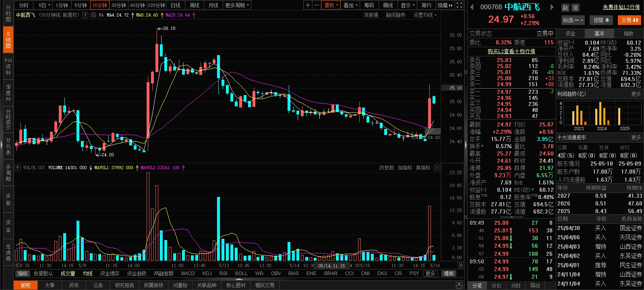Open 股吧 bottom tab
The height and width of the screenshot is (290, 644).
coord(26,285)
